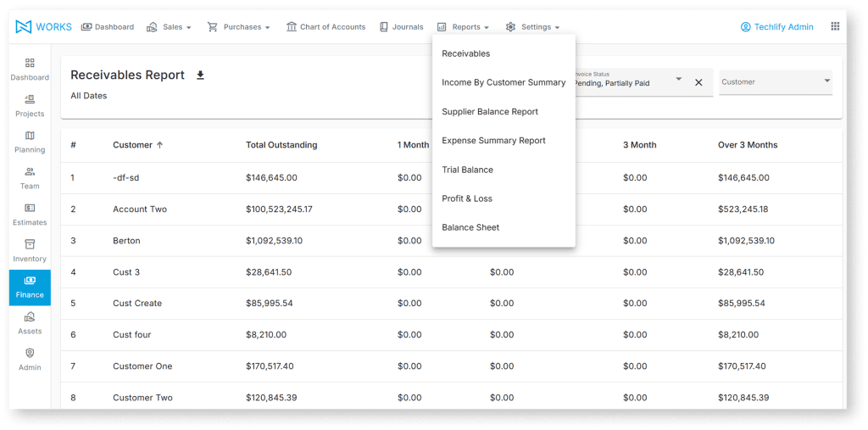
Task: Click Customer Two name in table
Action: pos(142,398)
